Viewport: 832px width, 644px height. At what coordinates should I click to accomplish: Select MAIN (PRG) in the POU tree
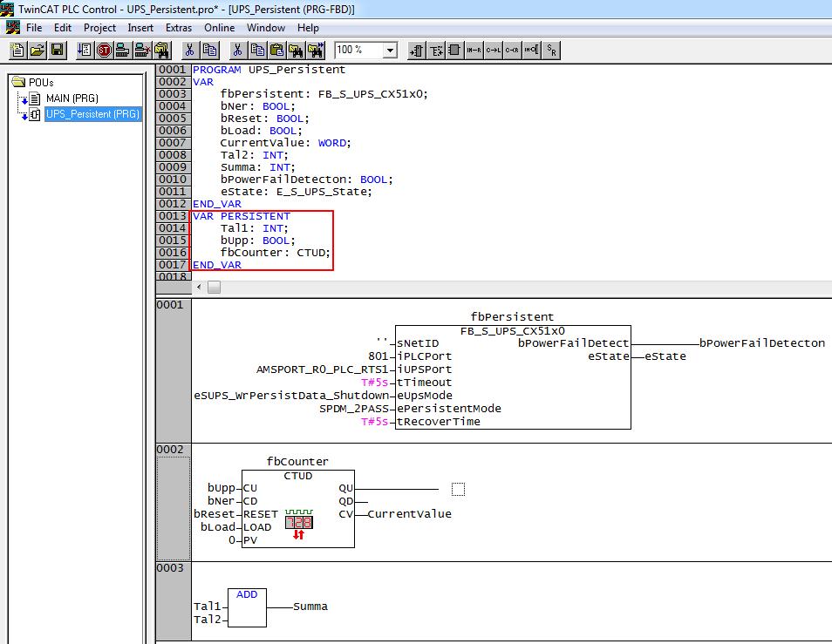72,98
